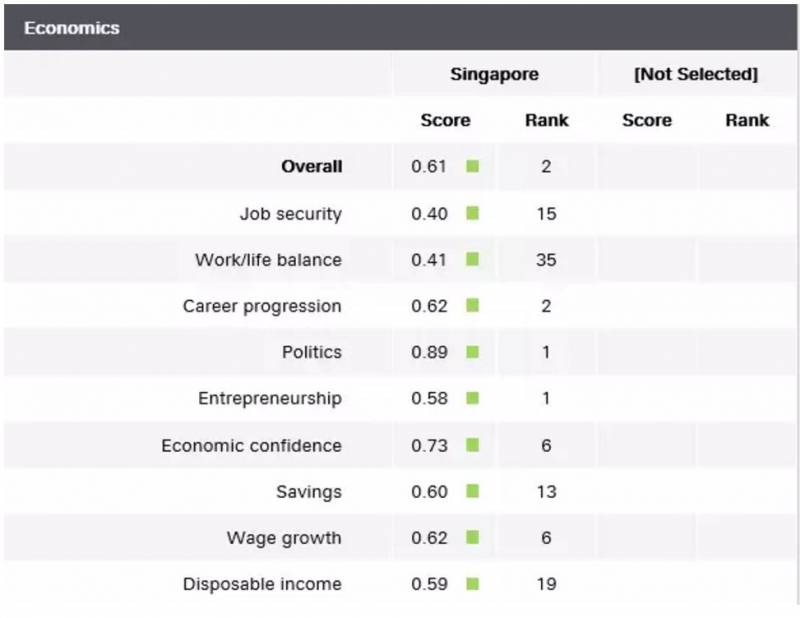Click the green square next to Job security score

[472, 213]
